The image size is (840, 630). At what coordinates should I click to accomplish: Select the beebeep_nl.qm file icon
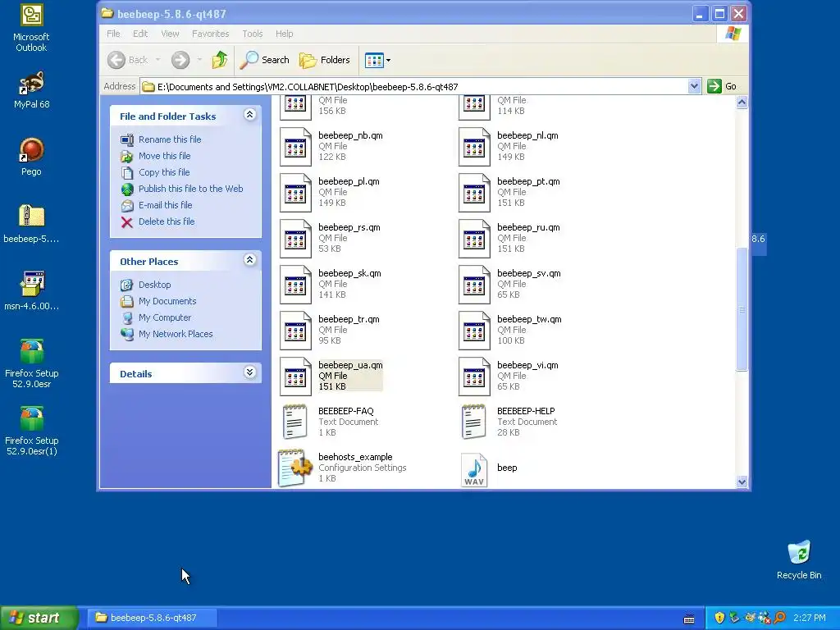point(475,147)
